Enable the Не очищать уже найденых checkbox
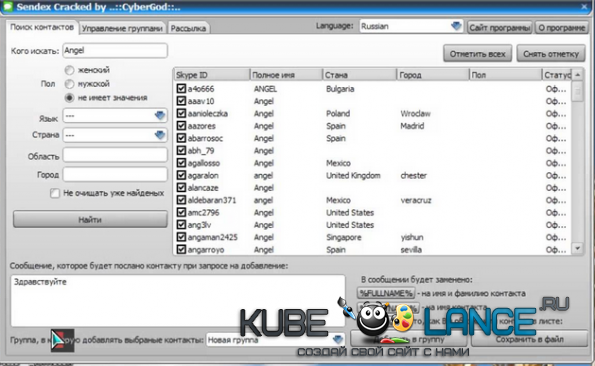The image size is (595, 366). point(55,193)
